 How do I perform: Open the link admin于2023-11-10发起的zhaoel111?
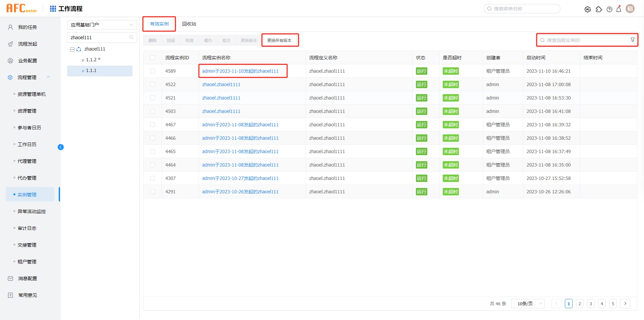click(x=240, y=71)
